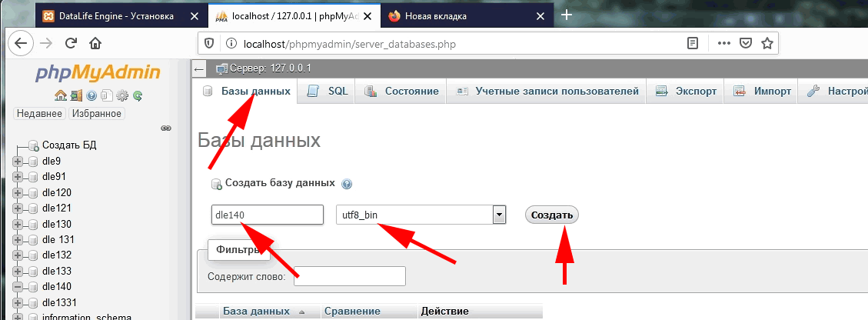Open page actions three-dots menu

click(725, 43)
